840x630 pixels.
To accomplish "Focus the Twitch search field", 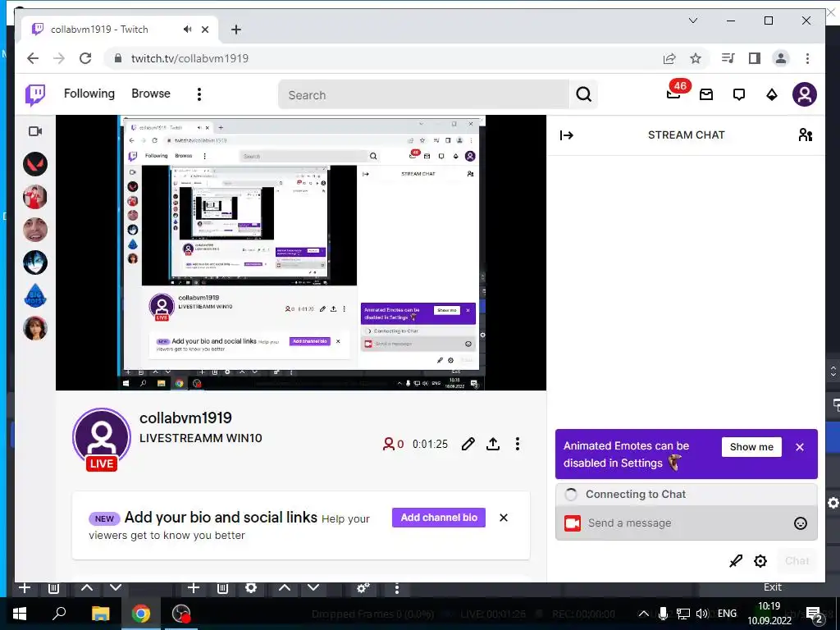I will pyautogui.click(x=424, y=95).
